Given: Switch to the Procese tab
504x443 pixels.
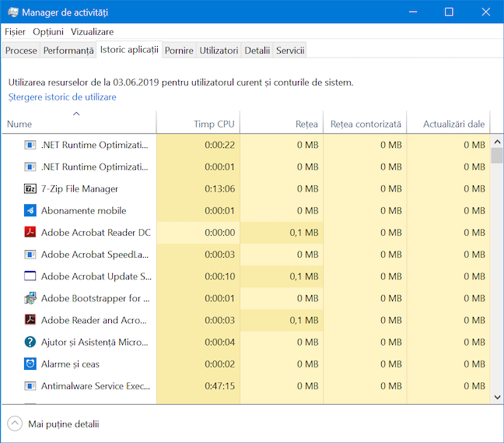Looking at the screenshot, I should pyautogui.click(x=21, y=51).
